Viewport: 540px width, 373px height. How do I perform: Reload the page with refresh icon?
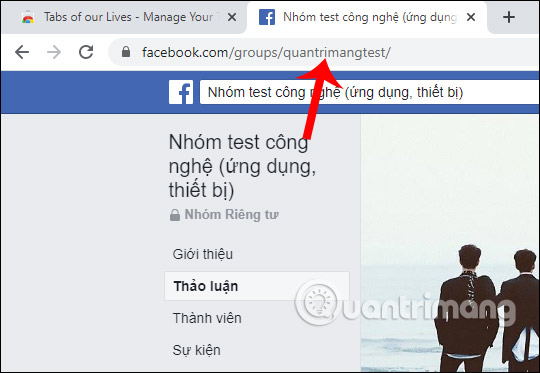86,52
